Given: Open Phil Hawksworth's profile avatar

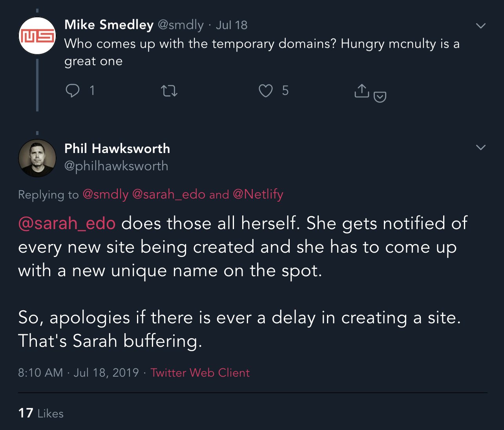Looking at the screenshot, I should pos(37,158).
